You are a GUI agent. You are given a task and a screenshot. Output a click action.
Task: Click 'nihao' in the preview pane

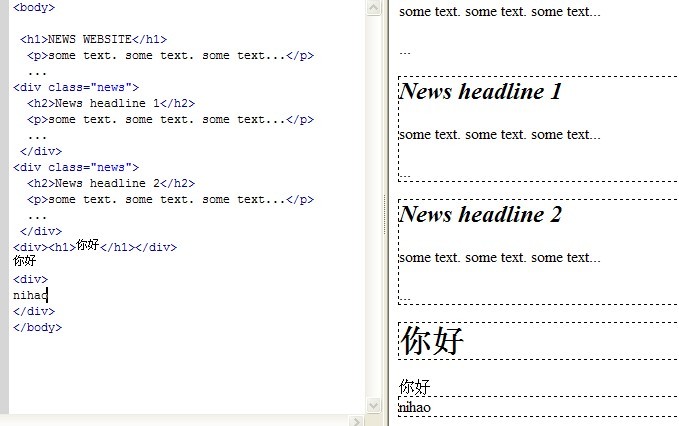point(414,407)
